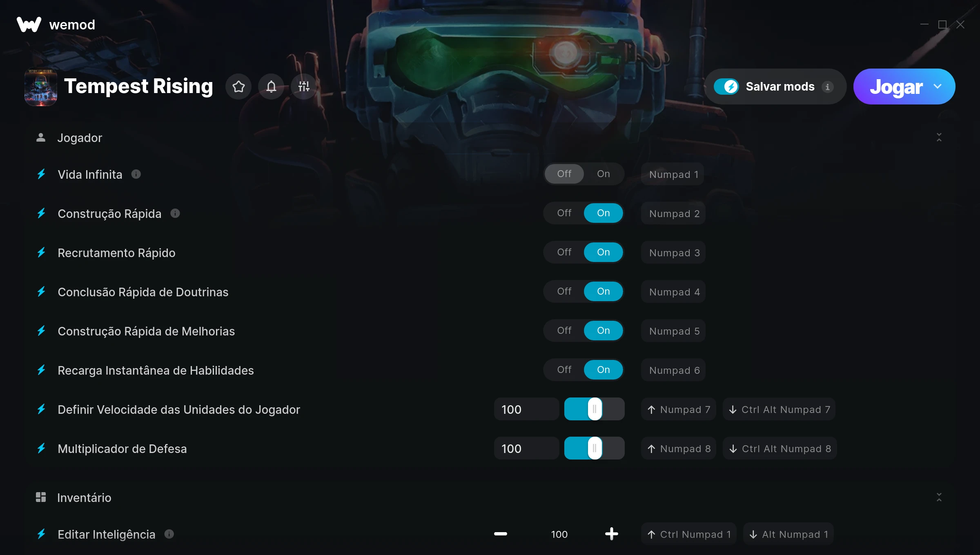This screenshot has width=980, height=555.
Task: Toggle the Salvar mods switch
Action: point(726,87)
